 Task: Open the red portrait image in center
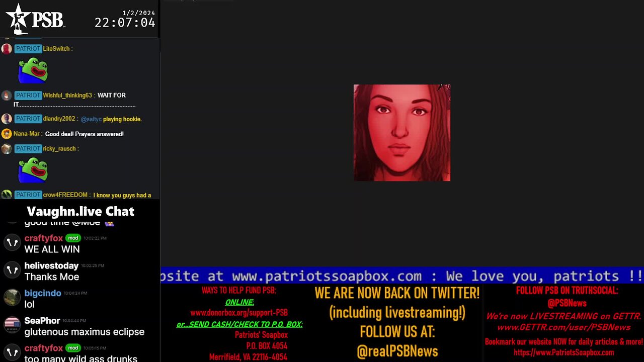coord(402,133)
